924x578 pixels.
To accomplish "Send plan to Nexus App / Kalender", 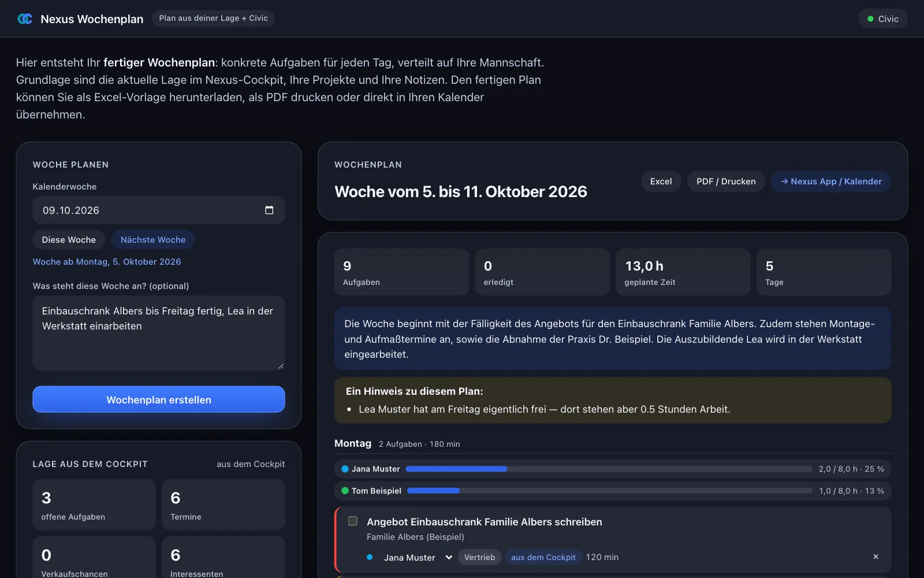I will point(831,181).
